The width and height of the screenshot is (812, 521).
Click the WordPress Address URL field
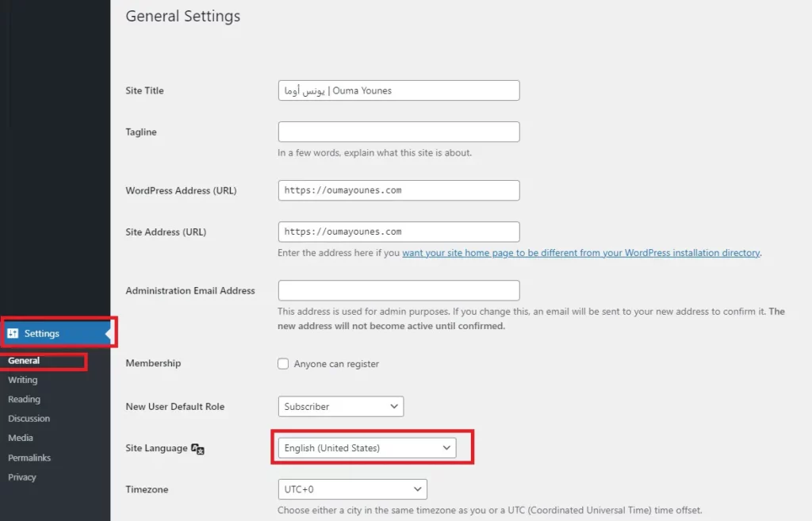click(x=399, y=190)
